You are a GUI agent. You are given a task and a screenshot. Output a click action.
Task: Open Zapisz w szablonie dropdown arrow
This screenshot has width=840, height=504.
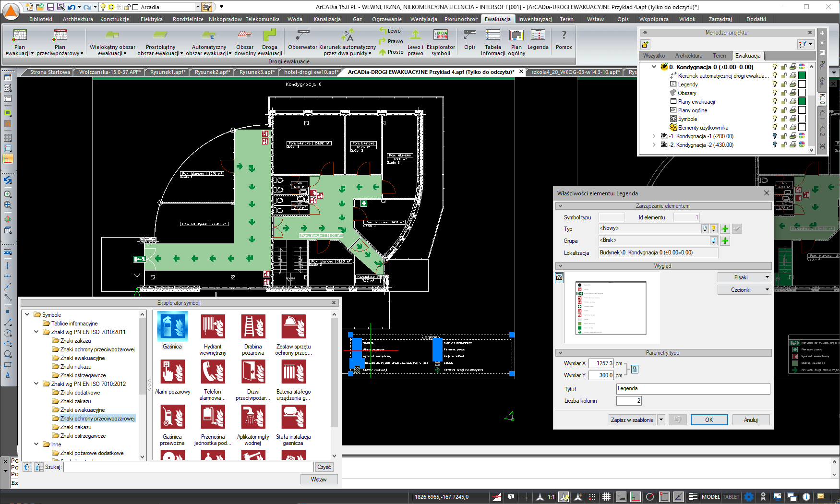[661, 420]
